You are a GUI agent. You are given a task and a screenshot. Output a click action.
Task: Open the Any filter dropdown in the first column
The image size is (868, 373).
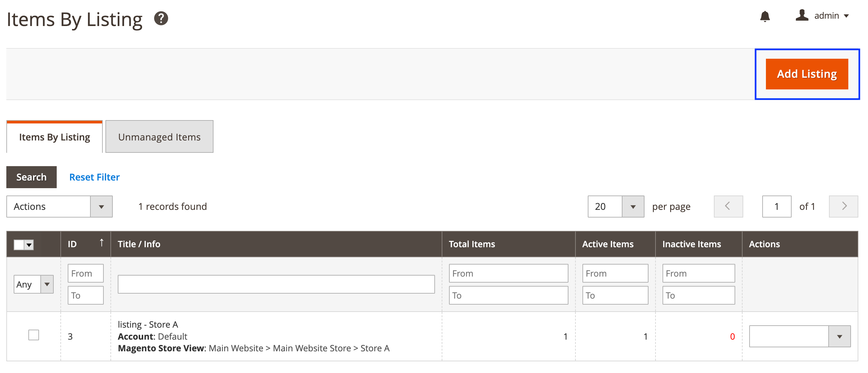(x=47, y=284)
